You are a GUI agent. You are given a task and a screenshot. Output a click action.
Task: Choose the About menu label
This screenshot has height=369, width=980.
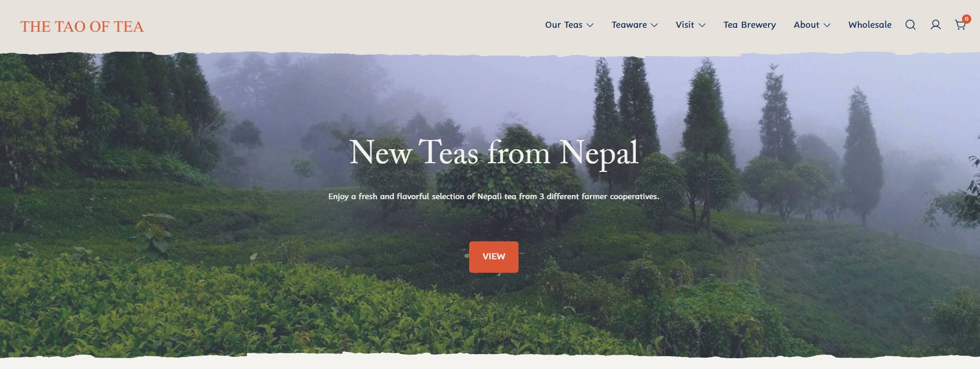(x=806, y=25)
